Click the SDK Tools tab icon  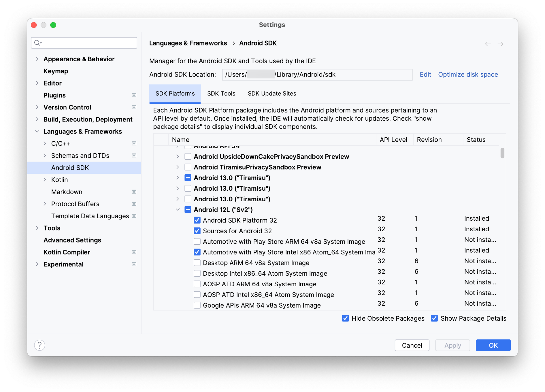click(x=221, y=93)
